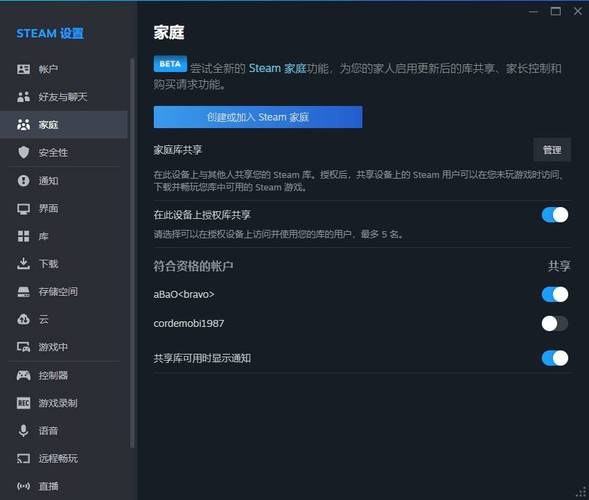Click the sidebar vertical scrollbar

point(132,253)
